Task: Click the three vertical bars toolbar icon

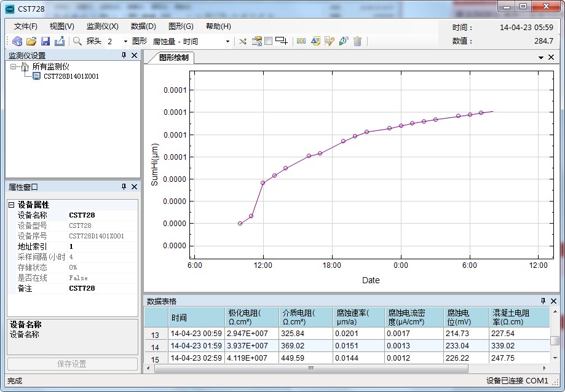Action: [x=301, y=41]
